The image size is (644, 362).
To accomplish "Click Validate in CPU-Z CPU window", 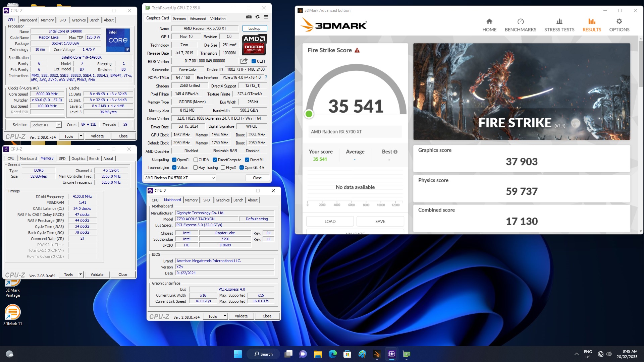I will click(x=97, y=136).
